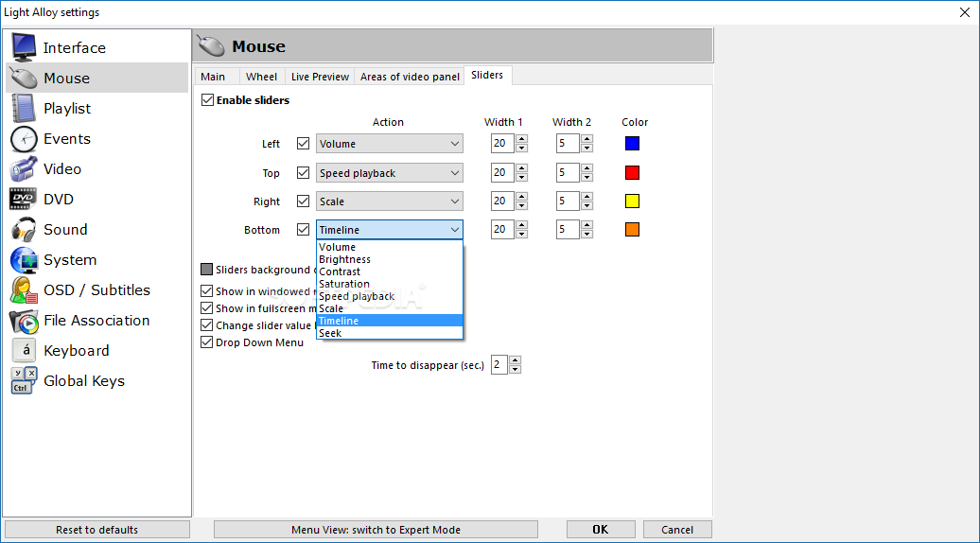Toggle the Left slider checkbox
This screenshot has height=543, width=980.
click(303, 143)
